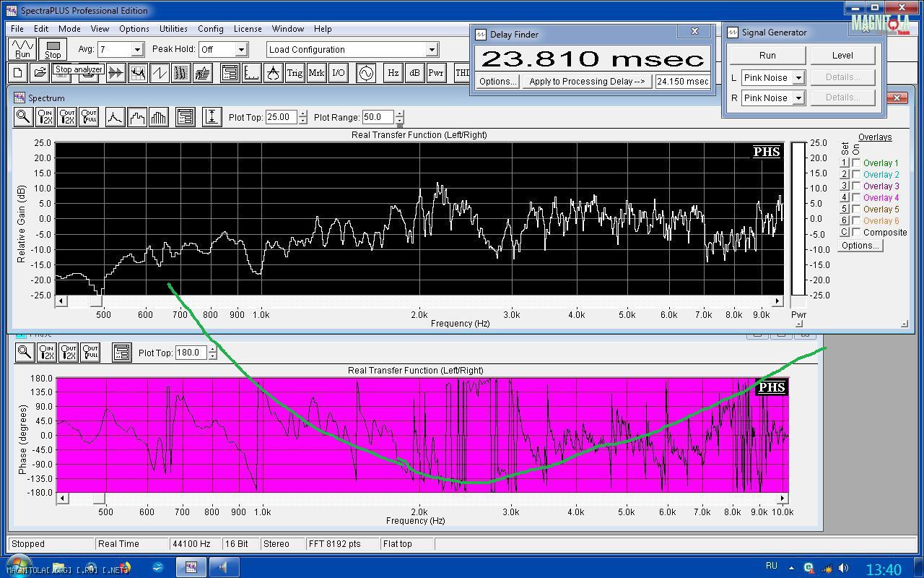Open file folder icon in toolbar
Viewport: 924px width, 578px height.
(x=40, y=73)
